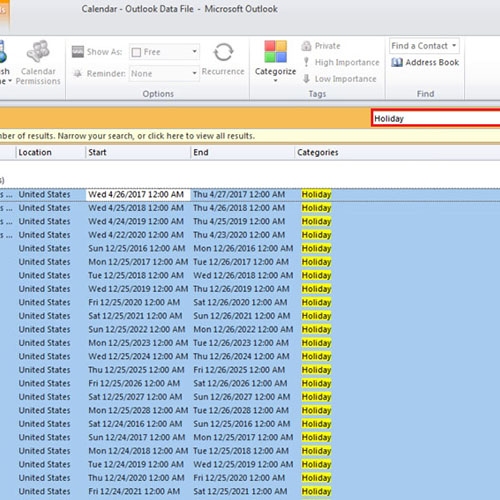Select row starting Fri 12/25/2020

pyautogui.click(x=250, y=303)
